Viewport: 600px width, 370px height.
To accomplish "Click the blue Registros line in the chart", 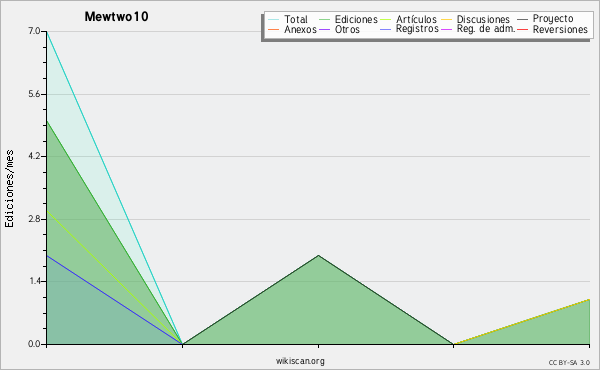I will 114,300.
